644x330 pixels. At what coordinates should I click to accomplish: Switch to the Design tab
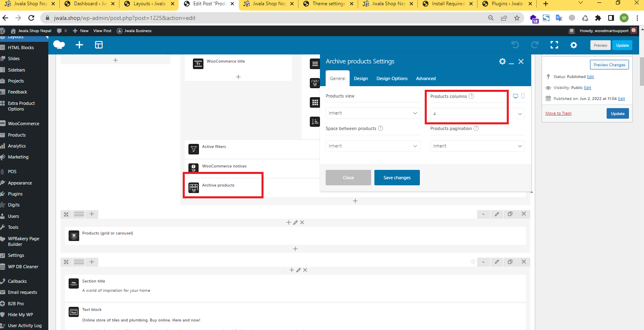tap(361, 78)
